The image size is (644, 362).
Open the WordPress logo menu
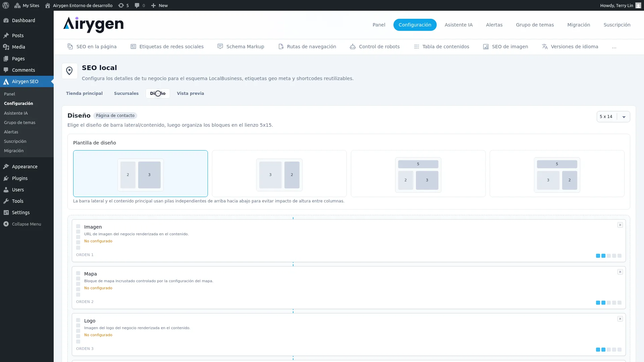pyautogui.click(x=6, y=5)
